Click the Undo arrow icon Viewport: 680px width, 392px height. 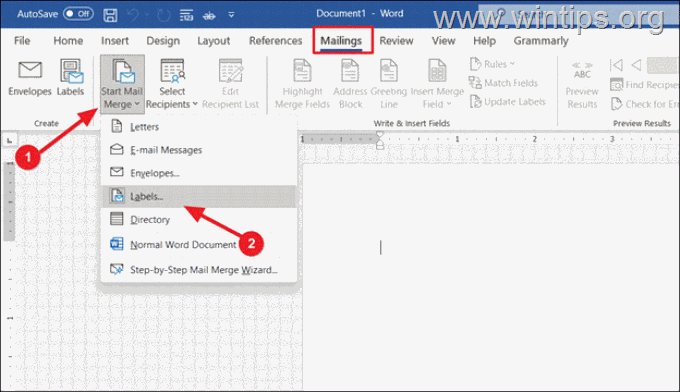(133, 15)
